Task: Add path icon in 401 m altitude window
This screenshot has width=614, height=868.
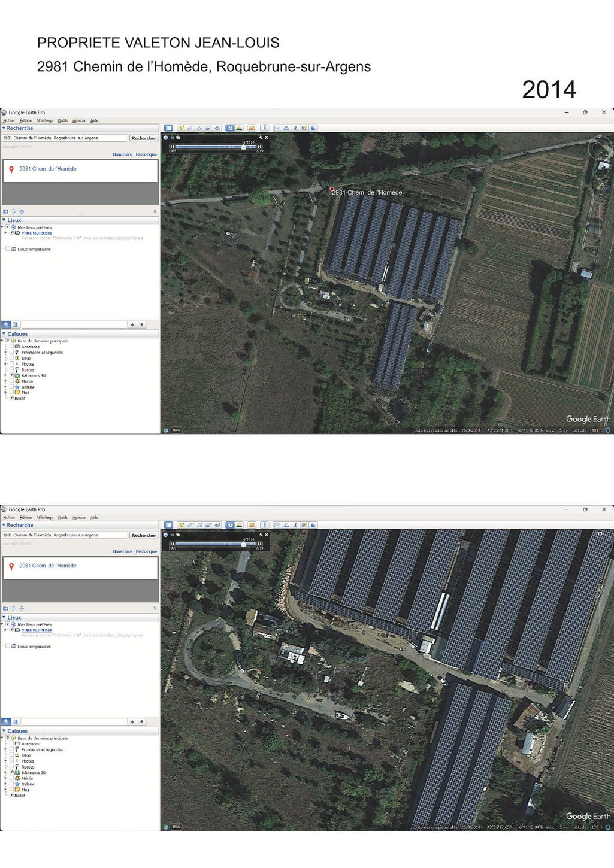Action: (199, 128)
